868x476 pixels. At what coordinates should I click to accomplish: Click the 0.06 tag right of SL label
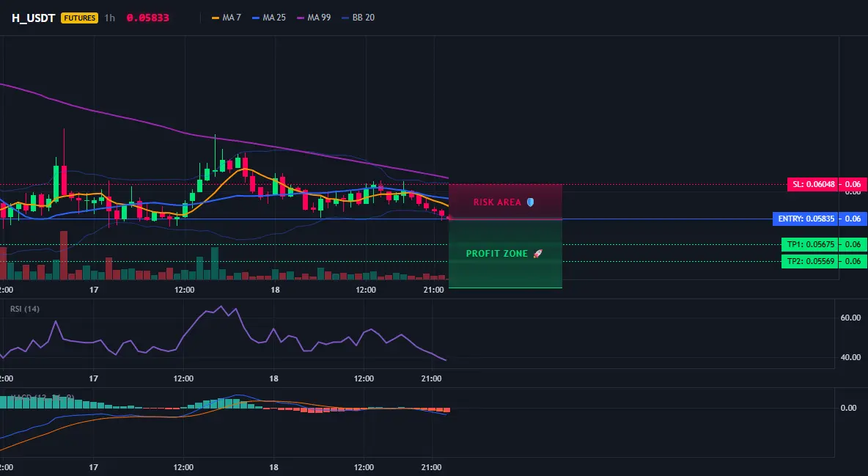(853, 184)
